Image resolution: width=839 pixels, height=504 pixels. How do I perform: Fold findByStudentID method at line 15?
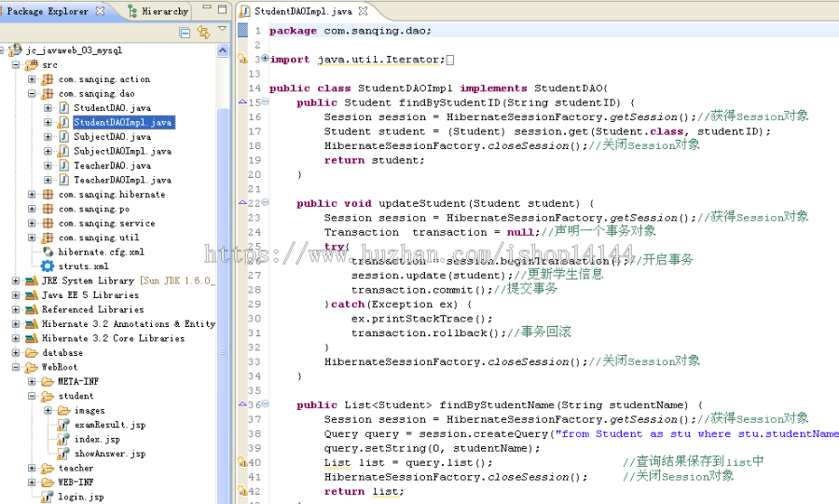pos(266,102)
